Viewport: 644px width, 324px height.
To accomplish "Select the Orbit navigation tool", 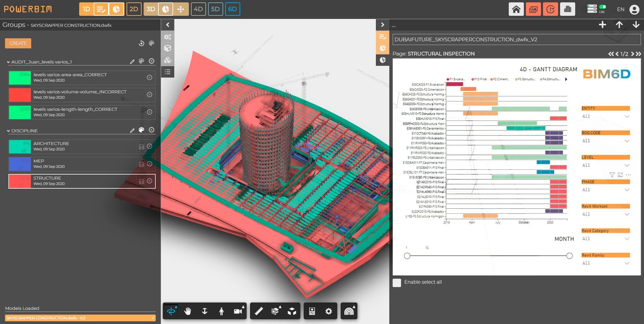I will [171, 311].
